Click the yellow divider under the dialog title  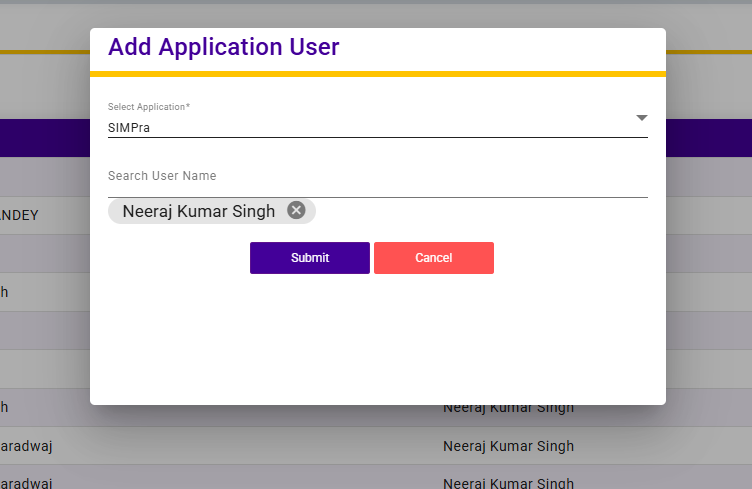(x=377, y=74)
